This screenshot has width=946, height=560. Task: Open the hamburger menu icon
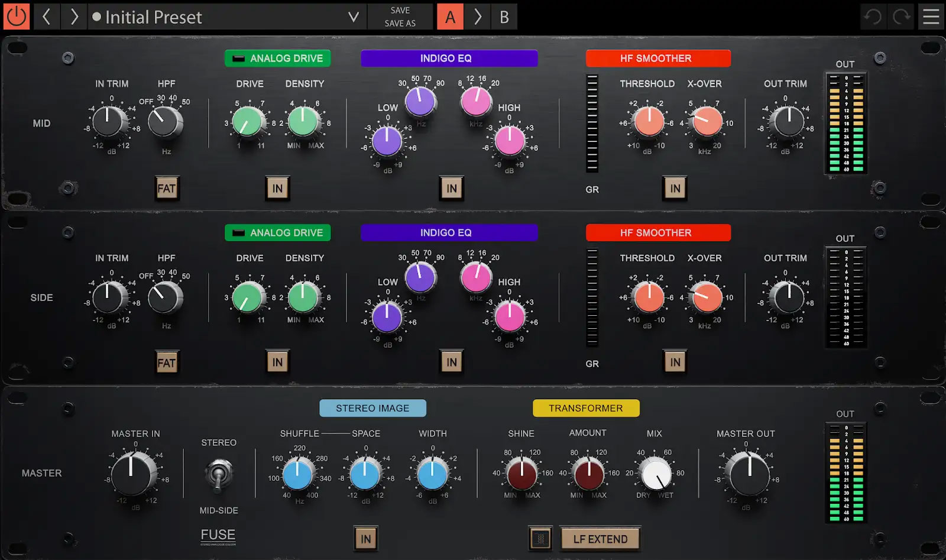coord(931,17)
